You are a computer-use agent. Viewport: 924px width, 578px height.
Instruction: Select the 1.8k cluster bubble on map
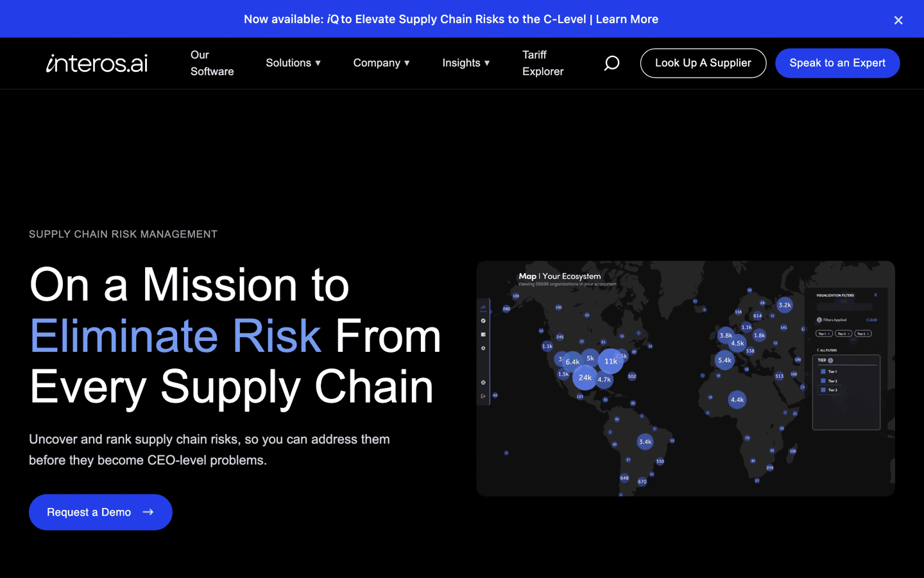point(759,335)
